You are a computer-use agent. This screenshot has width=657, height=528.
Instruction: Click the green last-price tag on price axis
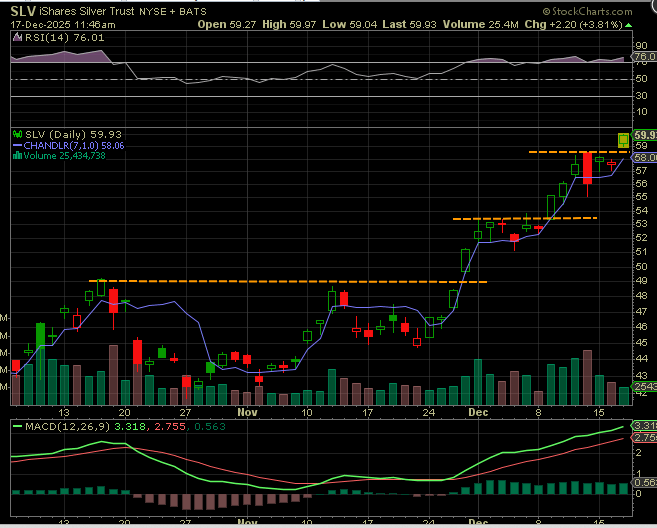[645, 135]
